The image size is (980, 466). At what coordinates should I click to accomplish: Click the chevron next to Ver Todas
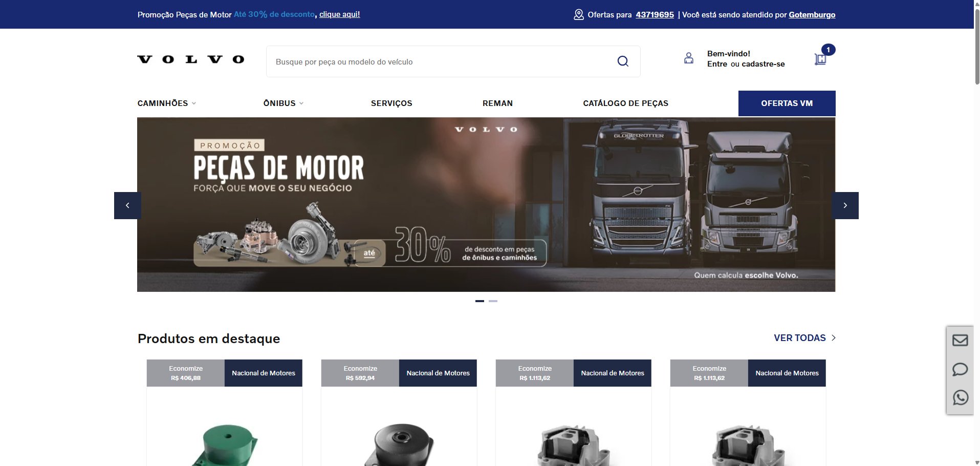(834, 338)
